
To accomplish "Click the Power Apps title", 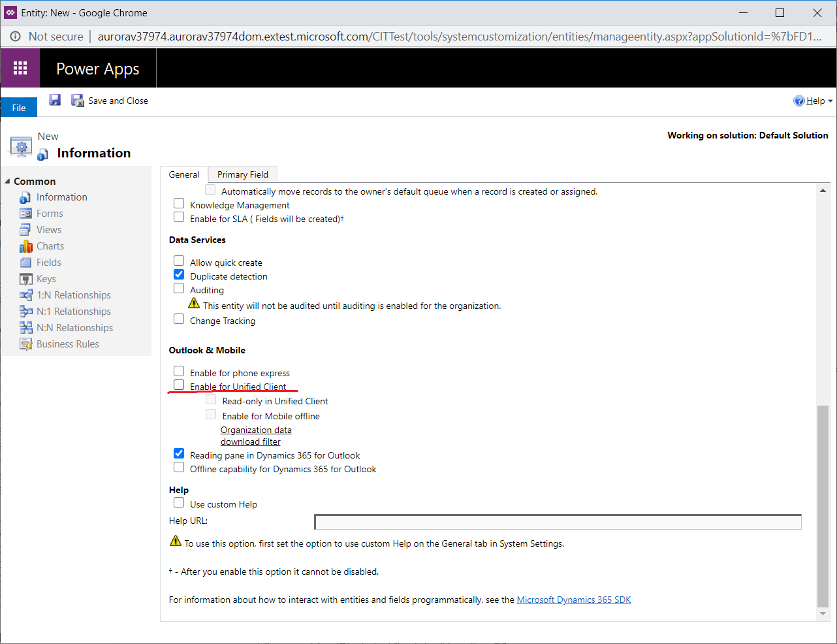I will [98, 69].
